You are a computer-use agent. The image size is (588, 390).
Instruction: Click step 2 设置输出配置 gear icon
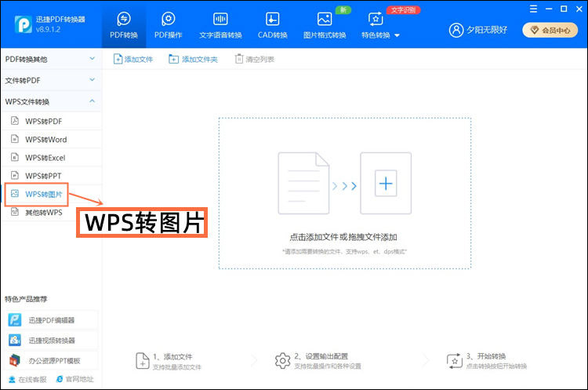[x=282, y=361]
